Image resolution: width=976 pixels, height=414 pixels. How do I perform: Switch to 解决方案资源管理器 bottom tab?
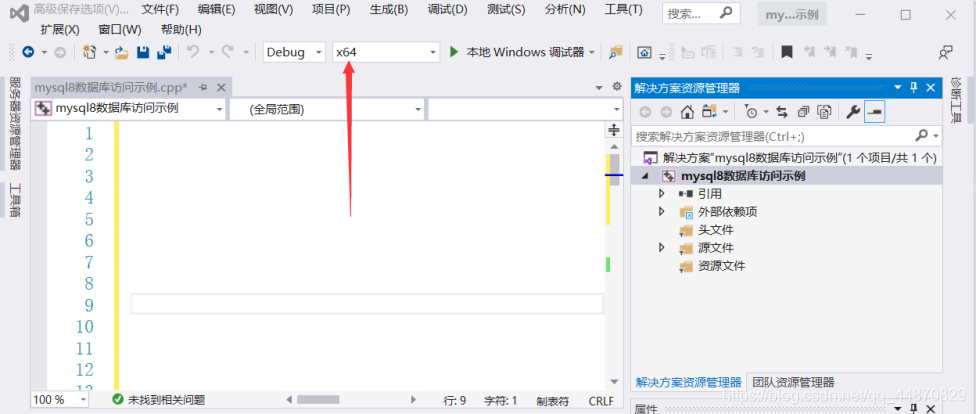[688, 382]
